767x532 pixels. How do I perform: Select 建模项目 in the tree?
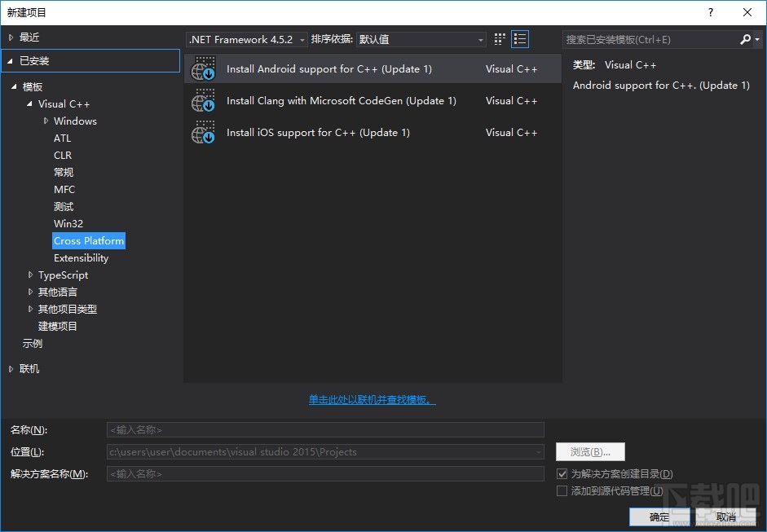coord(57,326)
